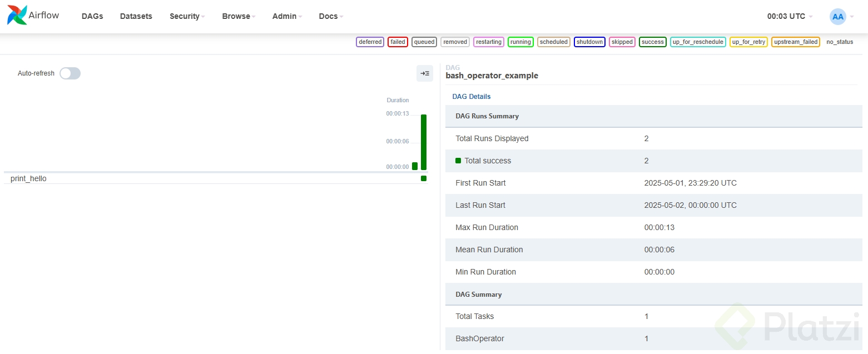Go to the DAGs menu item

click(92, 16)
